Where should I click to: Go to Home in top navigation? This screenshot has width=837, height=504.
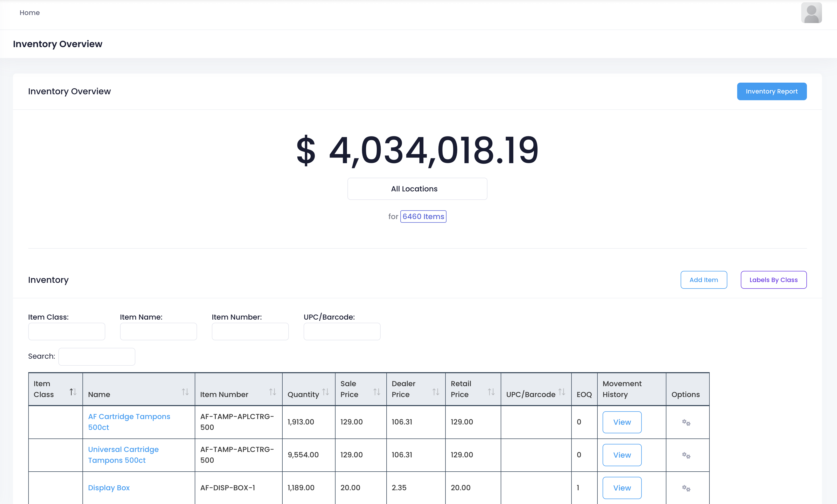(x=30, y=12)
